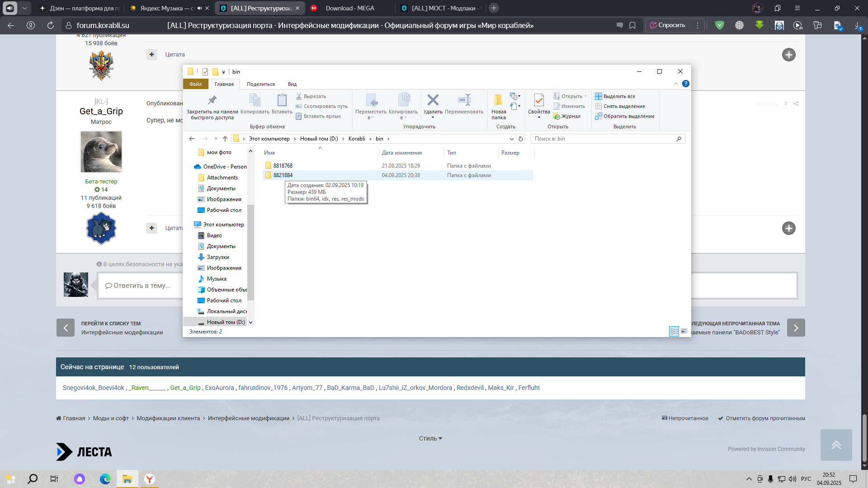Click Invert selection (Обратить выделение)

pyautogui.click(x=625, y=116)
